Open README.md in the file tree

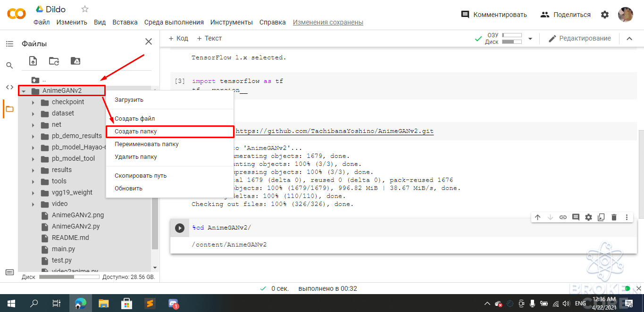pyautogui.click(x=70, y=238)
